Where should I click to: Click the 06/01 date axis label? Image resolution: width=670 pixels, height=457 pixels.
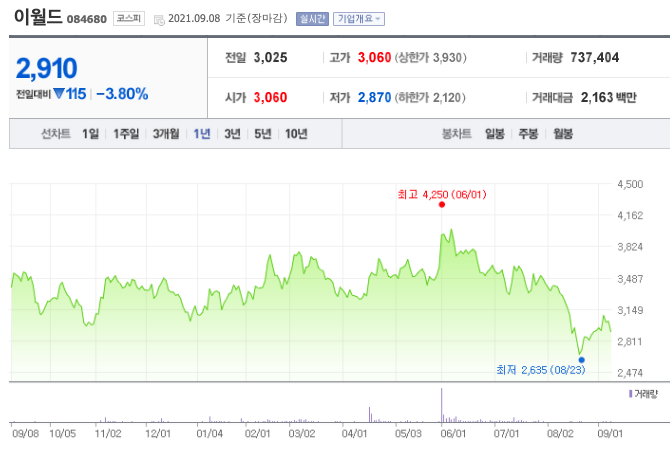[453, 434]
